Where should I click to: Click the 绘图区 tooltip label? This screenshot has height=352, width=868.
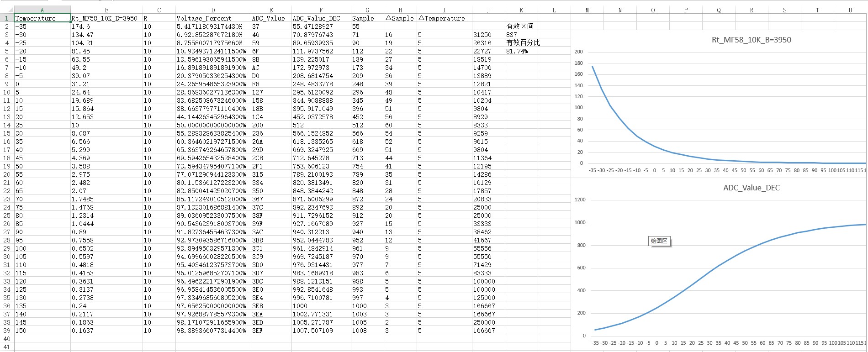click(x=659, y=241)
